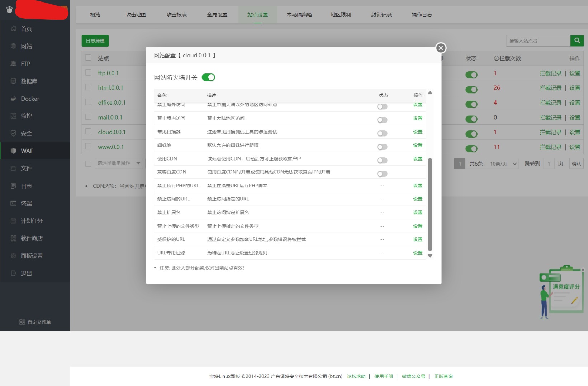Viewport: 588px width, 386px height.
Task: Click the 跳转到 page number field
Action: point(549,164)
